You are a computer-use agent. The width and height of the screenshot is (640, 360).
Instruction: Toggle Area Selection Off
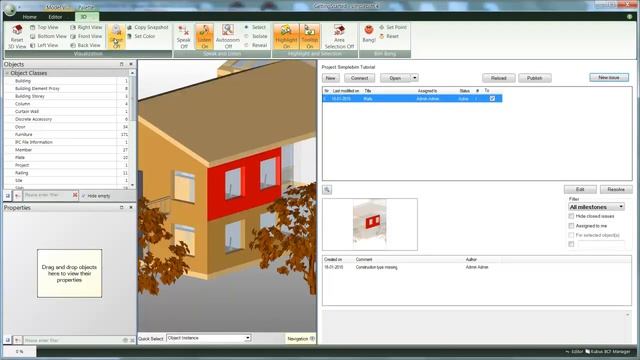(339, 36)
